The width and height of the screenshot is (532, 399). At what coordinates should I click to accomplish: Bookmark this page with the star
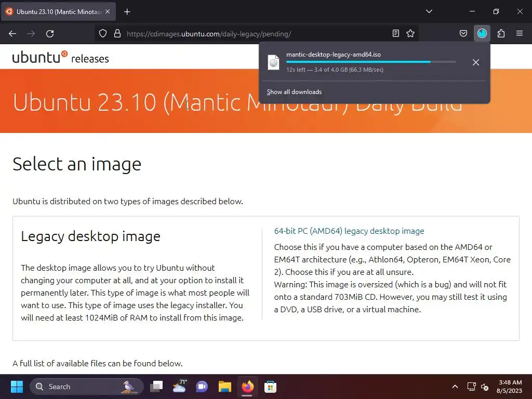pos(410,33)
